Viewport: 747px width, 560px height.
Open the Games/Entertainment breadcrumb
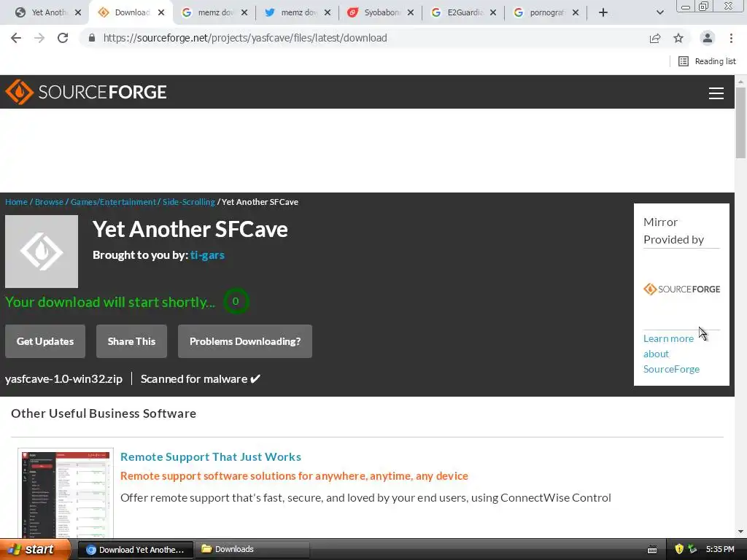(x=113, y=202)
